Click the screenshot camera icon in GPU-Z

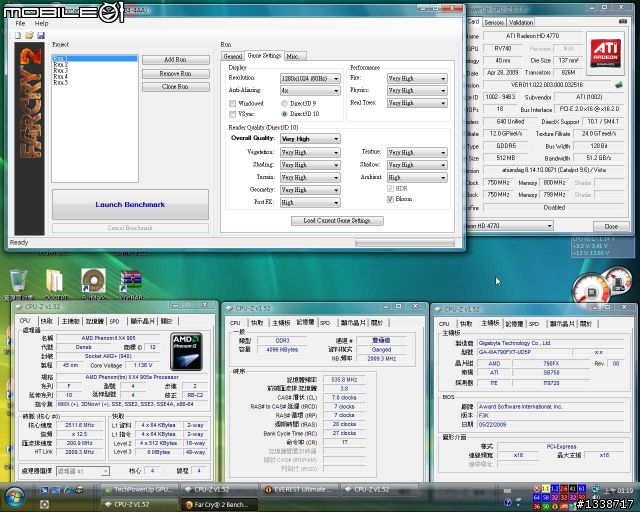623,21
